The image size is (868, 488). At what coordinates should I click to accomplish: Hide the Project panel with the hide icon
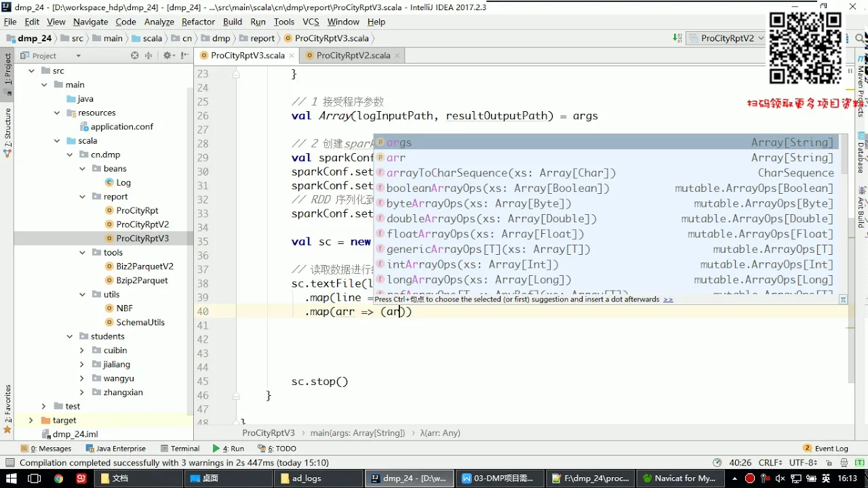[x=184, y=56]
